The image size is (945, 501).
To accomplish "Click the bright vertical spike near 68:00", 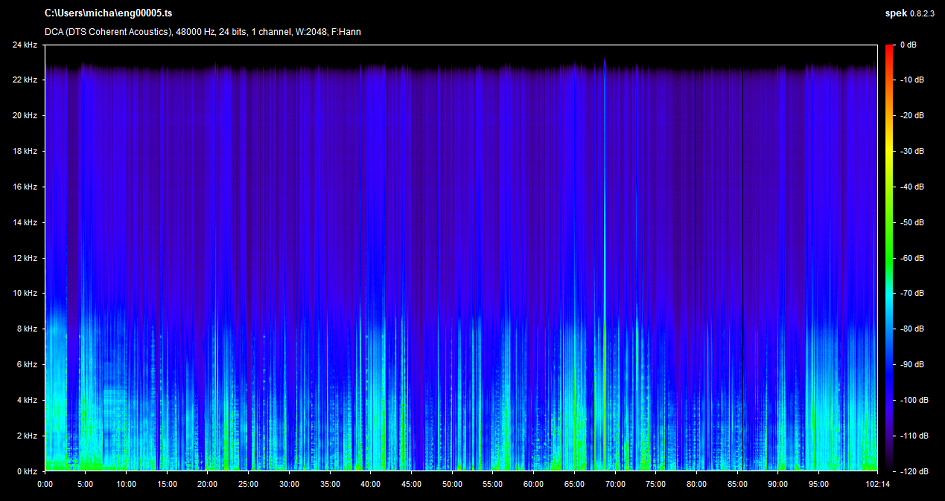I will click(x=604, y=250).
